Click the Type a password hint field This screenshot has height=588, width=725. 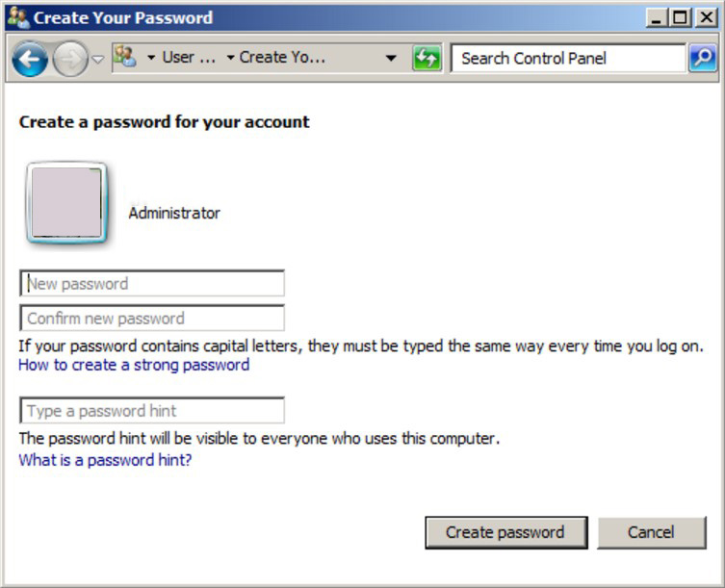(152, 411)
